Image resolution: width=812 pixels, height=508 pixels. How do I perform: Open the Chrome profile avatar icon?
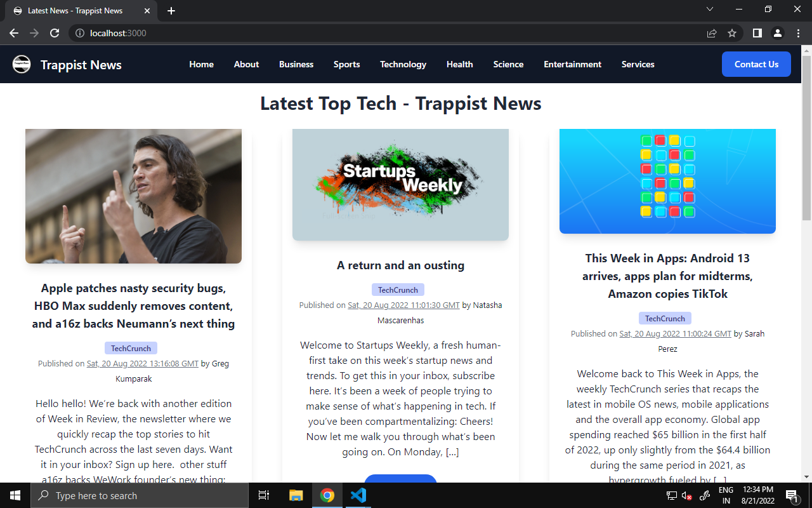click(778, 33)
